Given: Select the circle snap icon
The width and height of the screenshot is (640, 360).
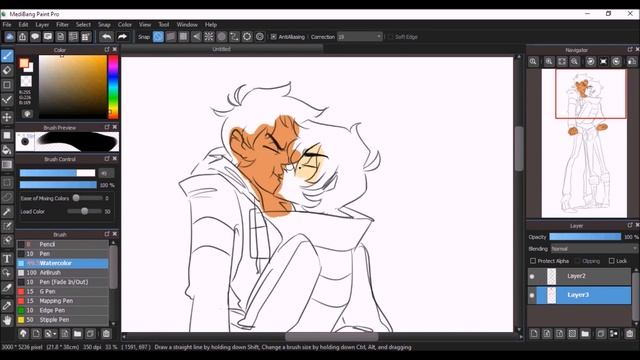Looking at the screenshot, I should pyautogui.click(x=222, y=37).
